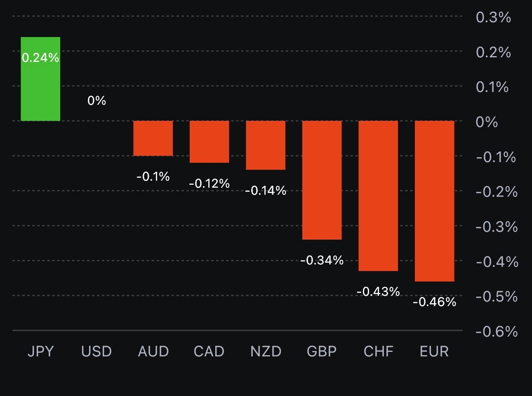Click the USD label on the x-axis
This screenshot has height=396, width=532.
[97, 351]
